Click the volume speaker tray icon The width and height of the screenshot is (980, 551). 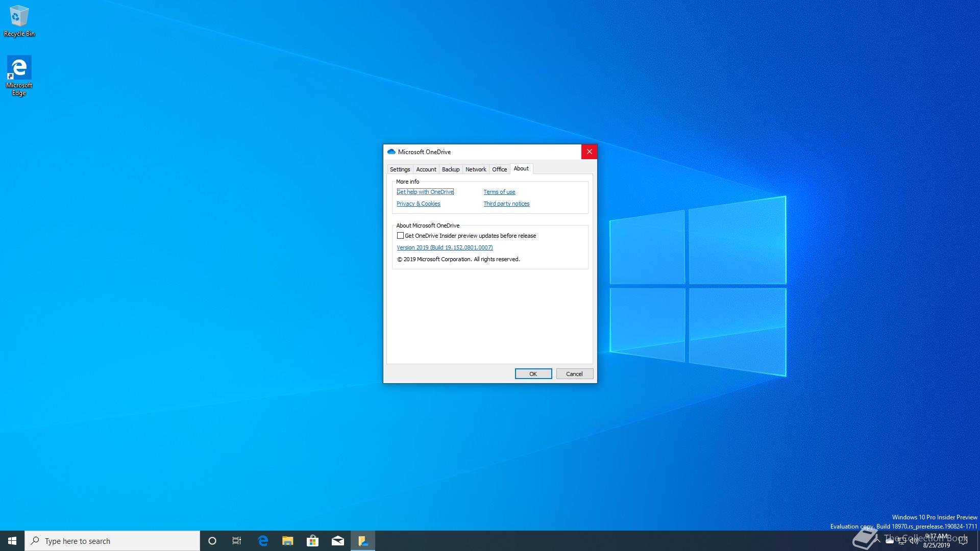point(914,541)
